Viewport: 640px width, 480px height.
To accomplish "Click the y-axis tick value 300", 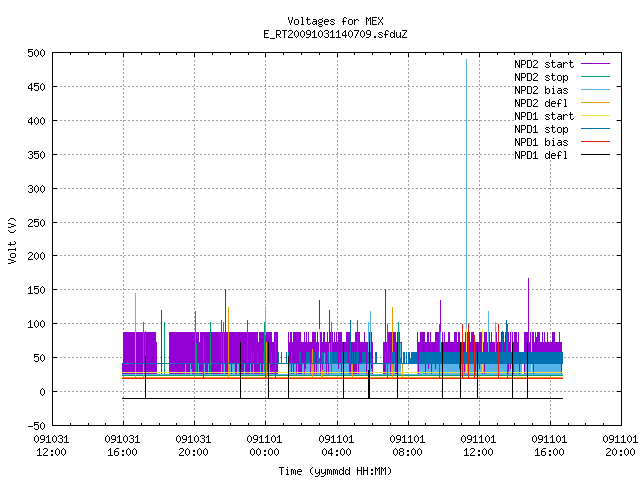I will (x=36, y=189).
